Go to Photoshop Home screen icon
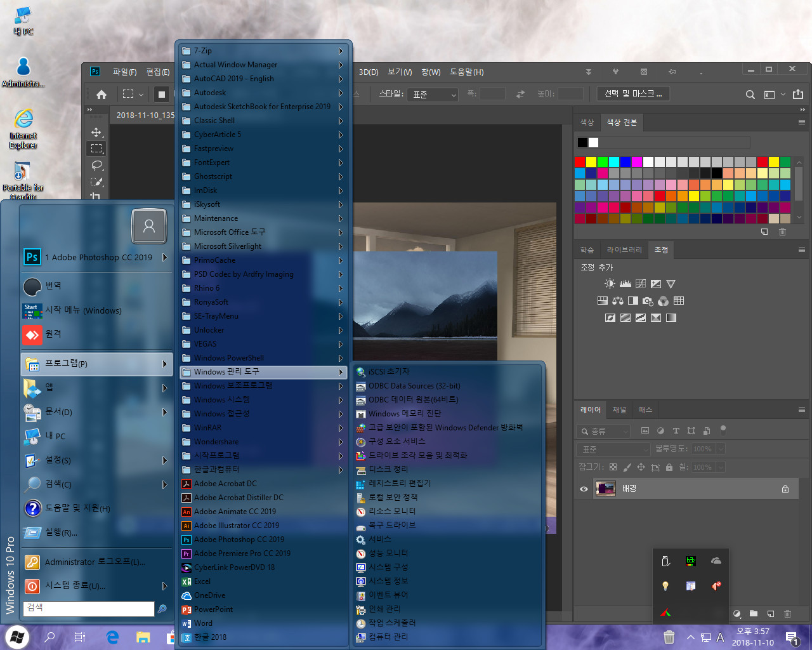The height and width of the screenshot is (650, 812). point(101,95)
